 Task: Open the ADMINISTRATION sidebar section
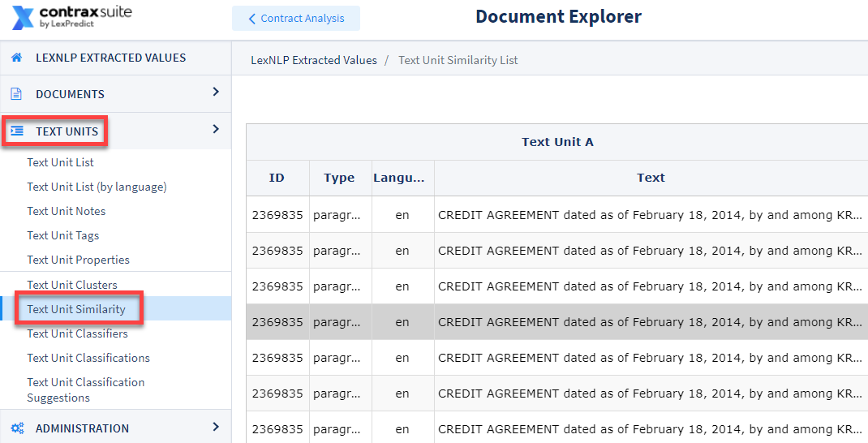click(x=83, y=428)
